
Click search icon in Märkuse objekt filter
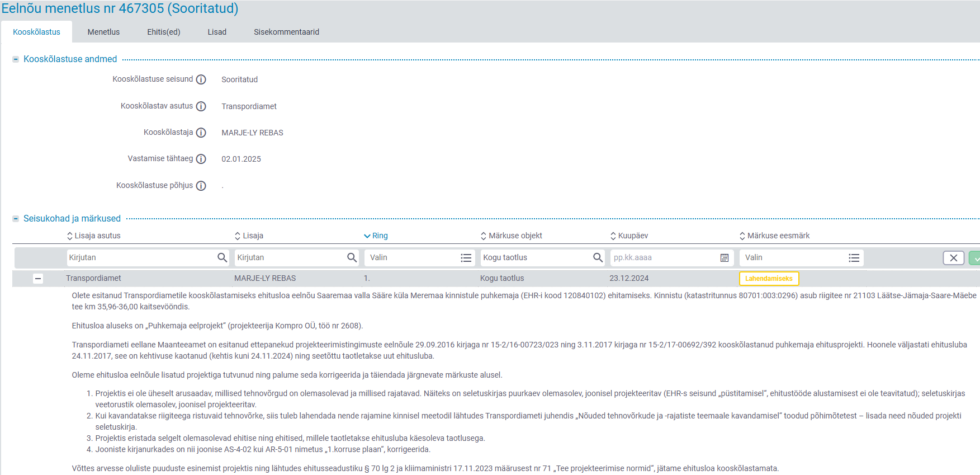598,257
